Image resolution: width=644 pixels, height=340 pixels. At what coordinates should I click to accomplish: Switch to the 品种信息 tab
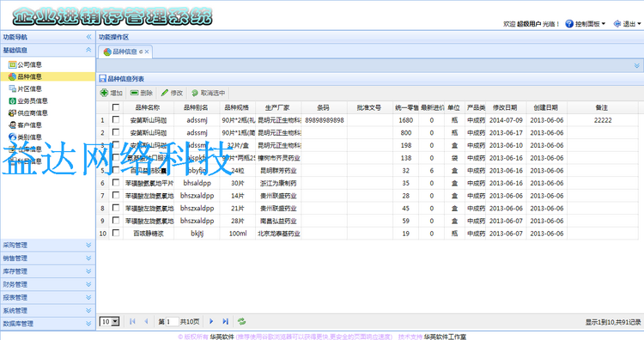click(125, 52)
